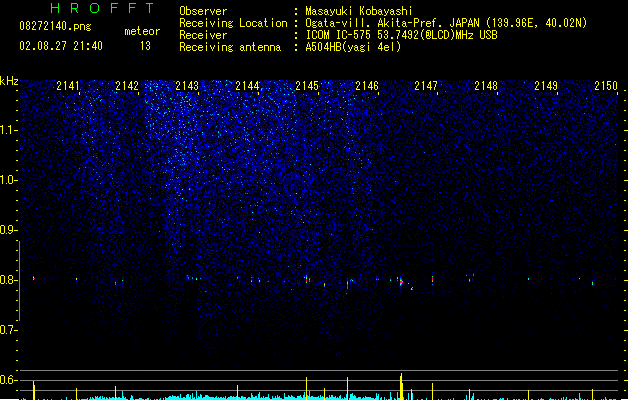Click the 2146 time marker
This screenshot has height=400, width=629.
[x=367, y=85]
